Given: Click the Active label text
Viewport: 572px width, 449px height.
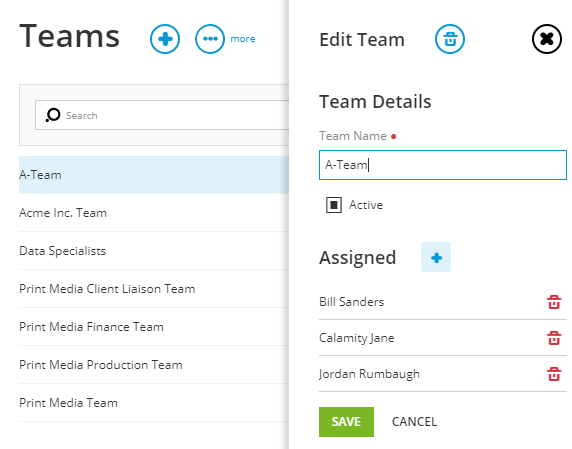Looking at the screenshot, I should point(366,205).
